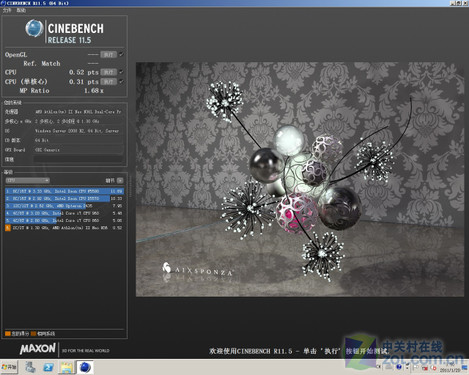Select ranking row 5 Intel Core i7 860
The width and height of the screenshot is (469, 375).
[64, 221]
